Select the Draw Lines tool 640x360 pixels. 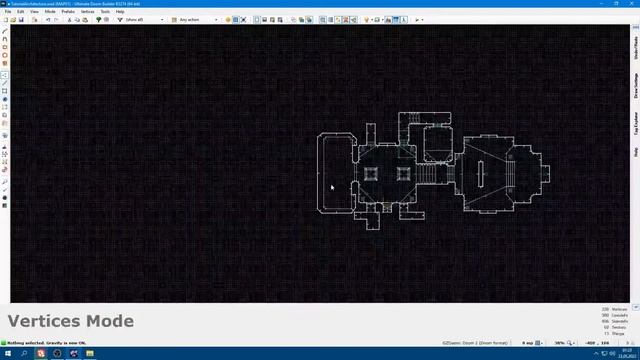pos(5,31)
